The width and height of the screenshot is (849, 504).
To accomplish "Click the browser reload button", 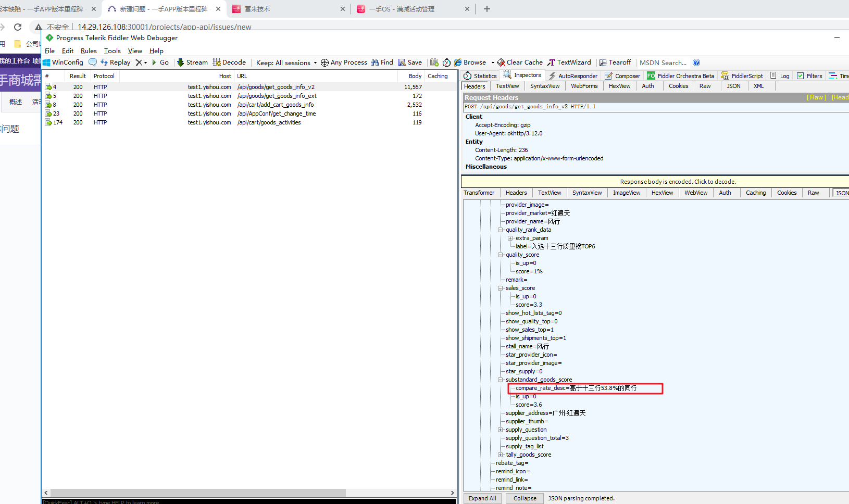I will (18, 27).
